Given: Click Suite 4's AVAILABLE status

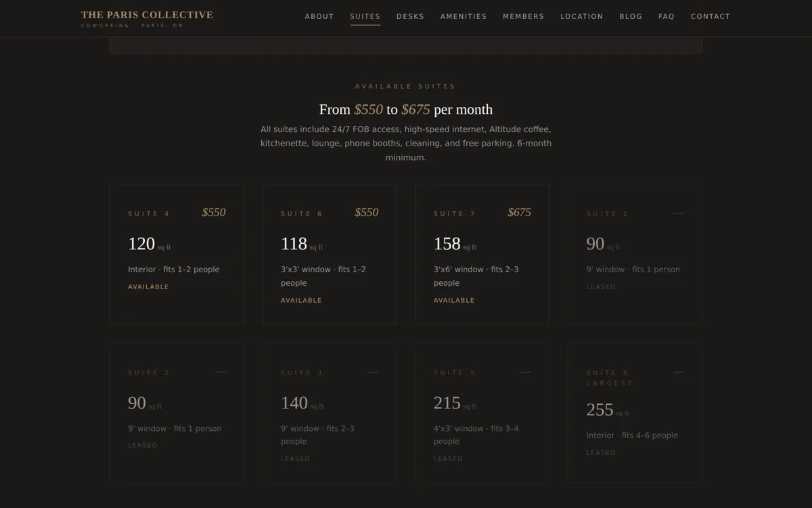Looking at the screenshot, I should click(149, 287).
